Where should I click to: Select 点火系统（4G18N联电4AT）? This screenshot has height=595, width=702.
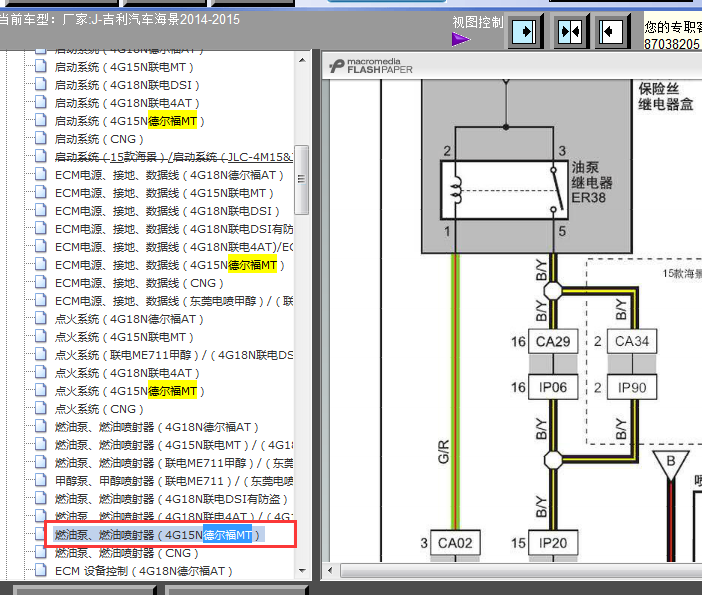point(127,373)
